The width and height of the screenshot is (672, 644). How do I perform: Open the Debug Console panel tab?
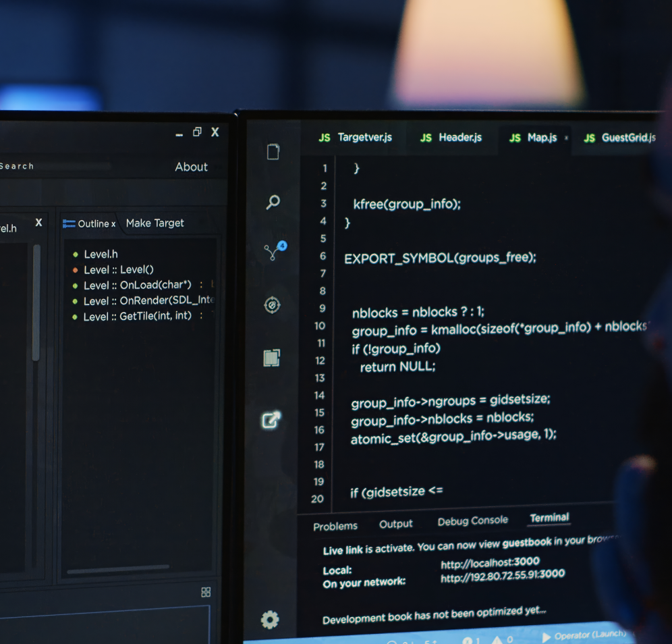tap(472, 521)
